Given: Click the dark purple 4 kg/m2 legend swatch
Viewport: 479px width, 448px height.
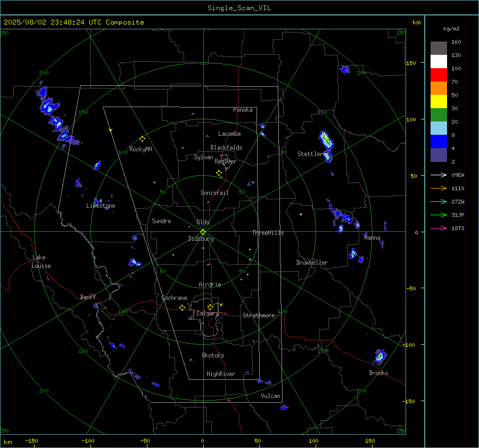Looking at the screenshot, I should (x=439, y=154).
